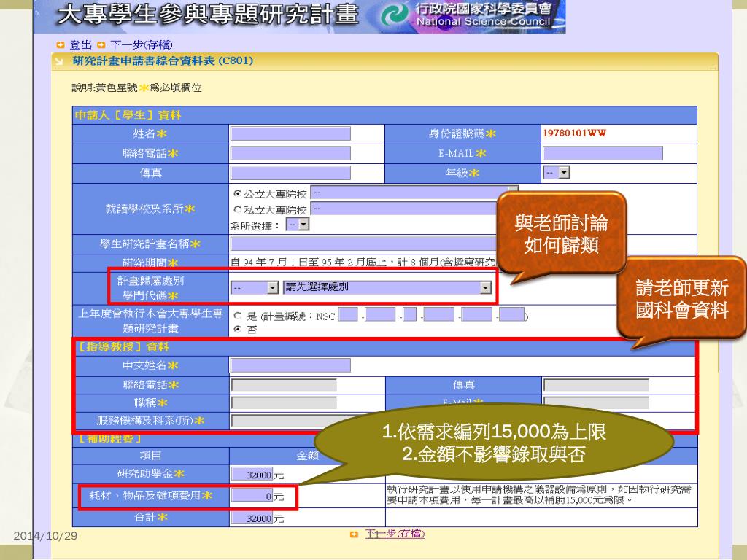
Task: Click the student 聯絡電話 input field
Action: click(x=290, y=153)
